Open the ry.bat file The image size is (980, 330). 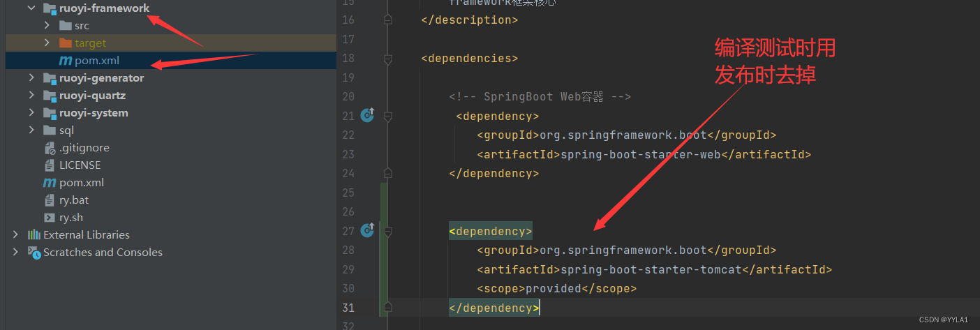[x=74, y=200]
